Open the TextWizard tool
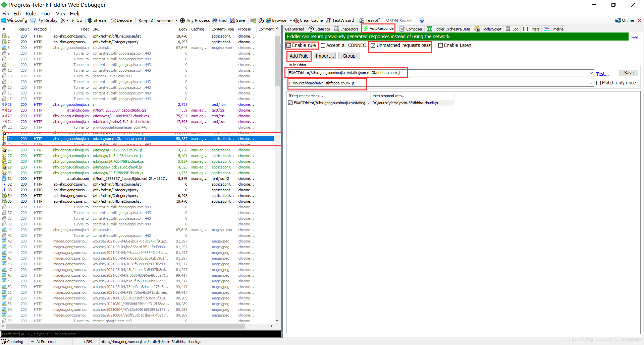Viewport: 644px width, 345px height. [340, 20]
